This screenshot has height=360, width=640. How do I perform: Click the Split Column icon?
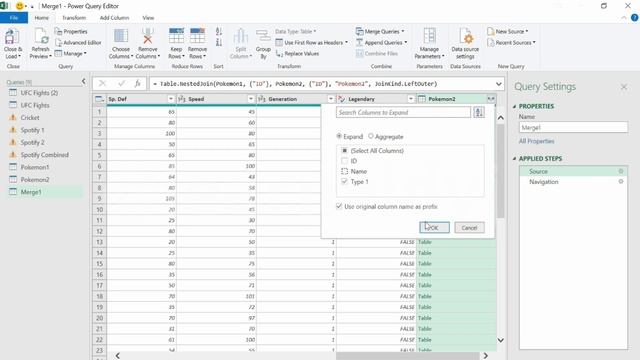click(x=241, y=37)
